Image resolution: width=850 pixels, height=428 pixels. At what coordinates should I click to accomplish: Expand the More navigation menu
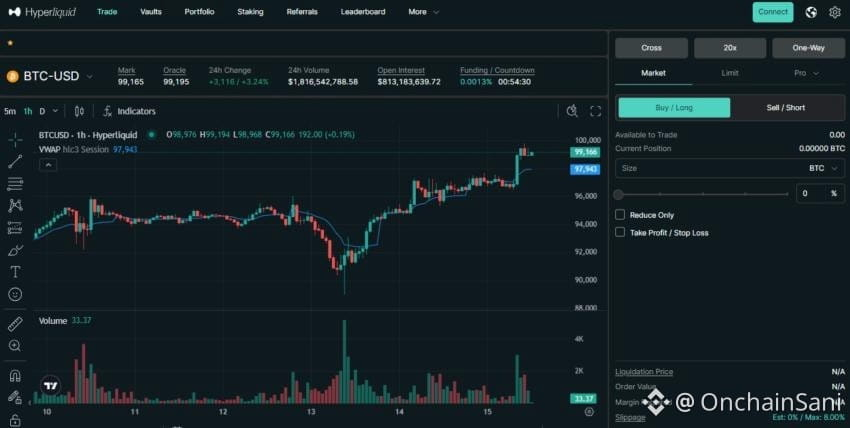click(423, 12)
